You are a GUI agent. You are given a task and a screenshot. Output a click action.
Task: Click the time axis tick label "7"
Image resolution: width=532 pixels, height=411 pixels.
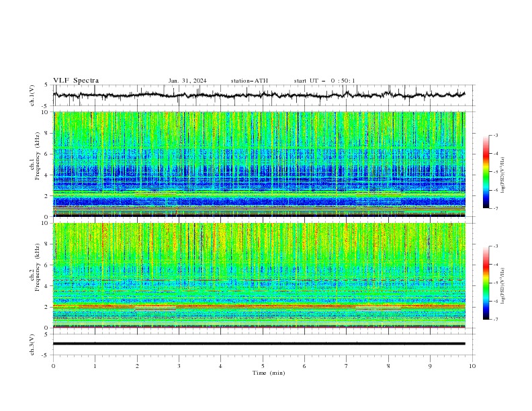(x=347, y=366)
